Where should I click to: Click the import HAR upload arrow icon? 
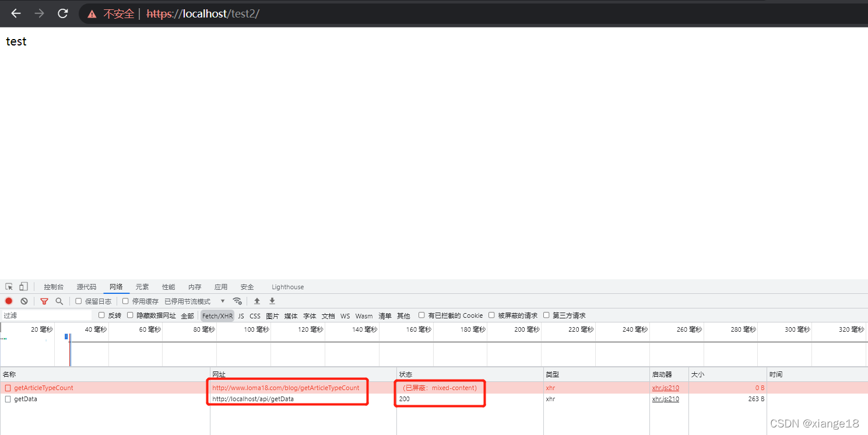point(257,301)
